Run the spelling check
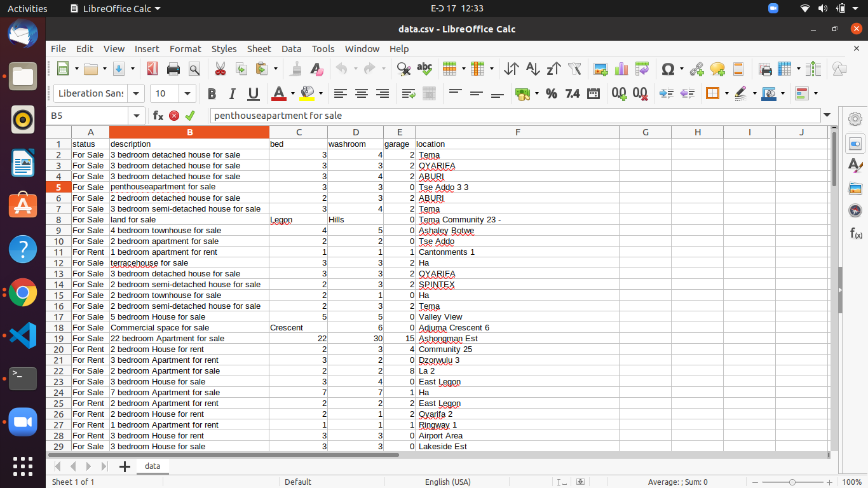 (424, 69)
